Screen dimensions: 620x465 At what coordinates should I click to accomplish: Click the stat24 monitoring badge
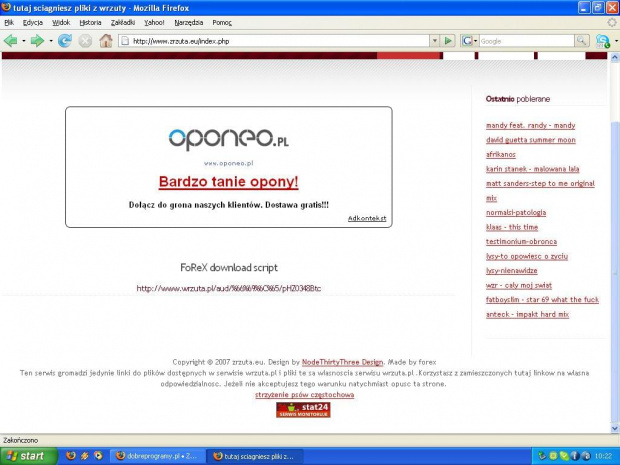click(x=303, y=410)
